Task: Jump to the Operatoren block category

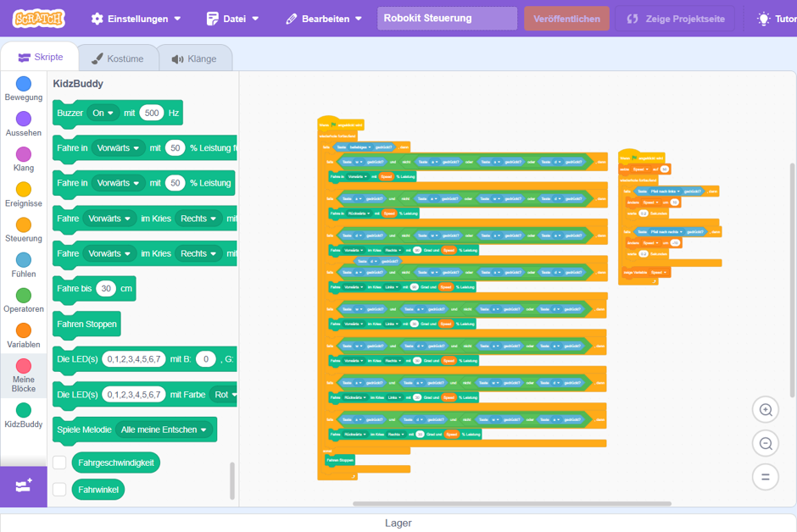Action: [x=24, y=301]
